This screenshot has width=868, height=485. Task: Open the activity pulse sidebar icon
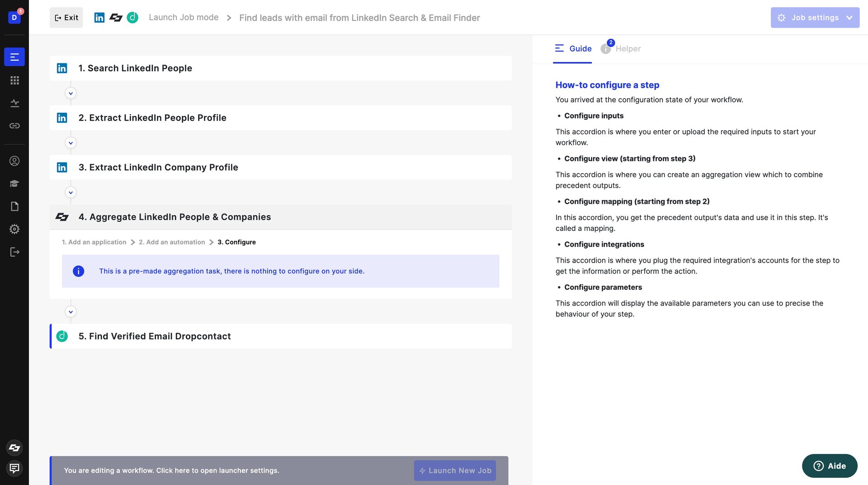[x=14, y=103]
